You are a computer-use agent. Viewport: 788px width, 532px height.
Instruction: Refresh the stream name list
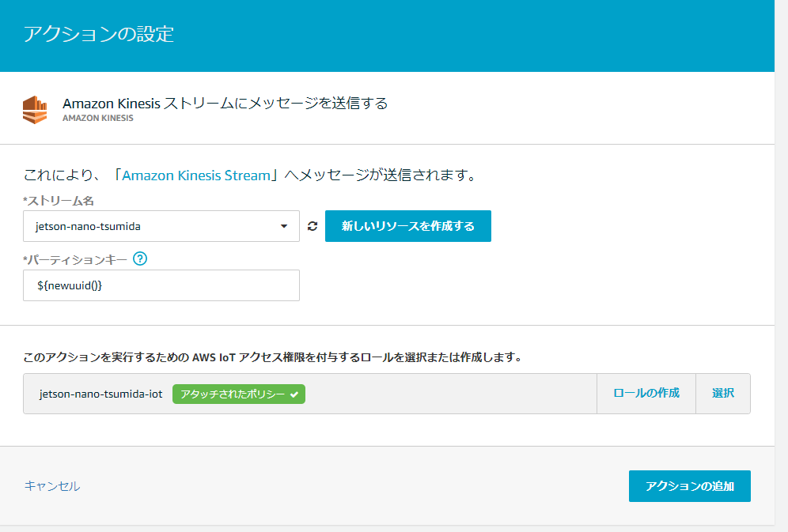pos(313,226)
